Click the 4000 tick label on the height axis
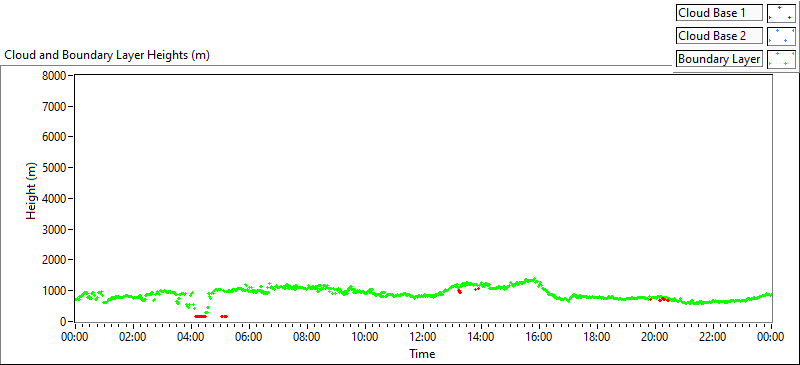The image size is (800, 365). point(56,199)
